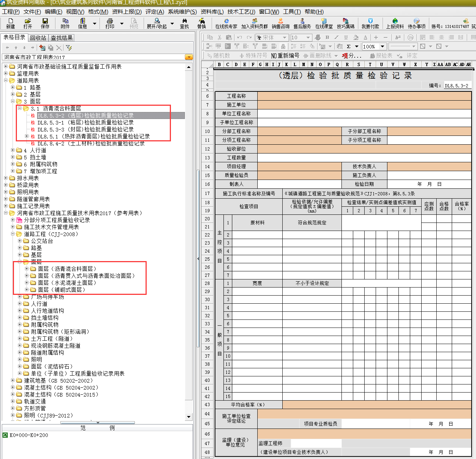Click the 随机数 button

pos(219,55)
